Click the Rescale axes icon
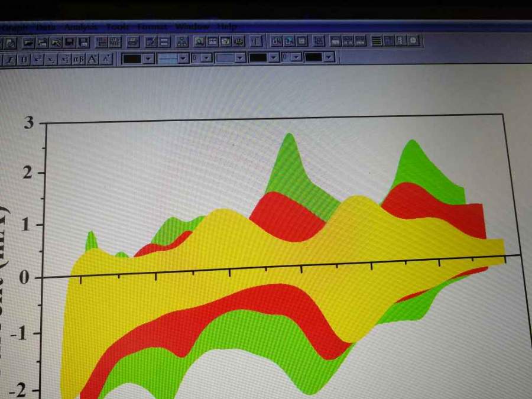Screen dimensions: 532x399 (319, 41)
